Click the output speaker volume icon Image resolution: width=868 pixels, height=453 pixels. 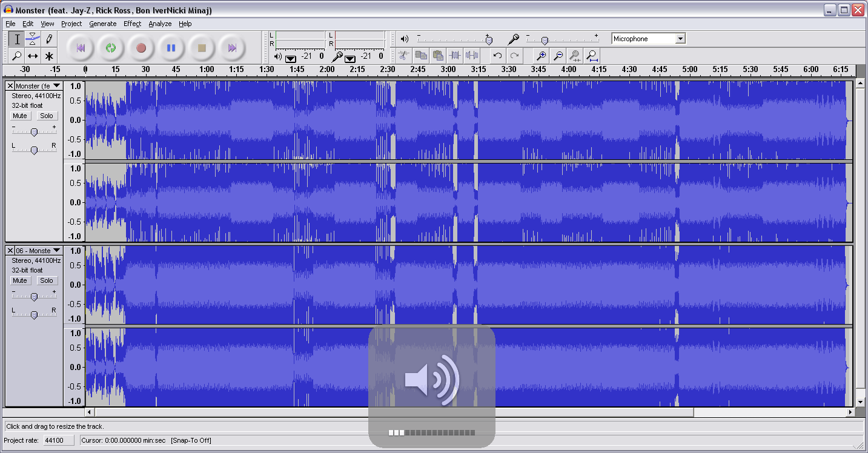(x=405, y=39)
